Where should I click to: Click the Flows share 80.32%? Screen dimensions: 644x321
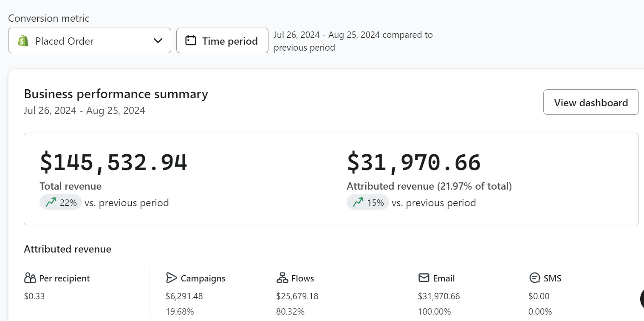tap(290, 312)
